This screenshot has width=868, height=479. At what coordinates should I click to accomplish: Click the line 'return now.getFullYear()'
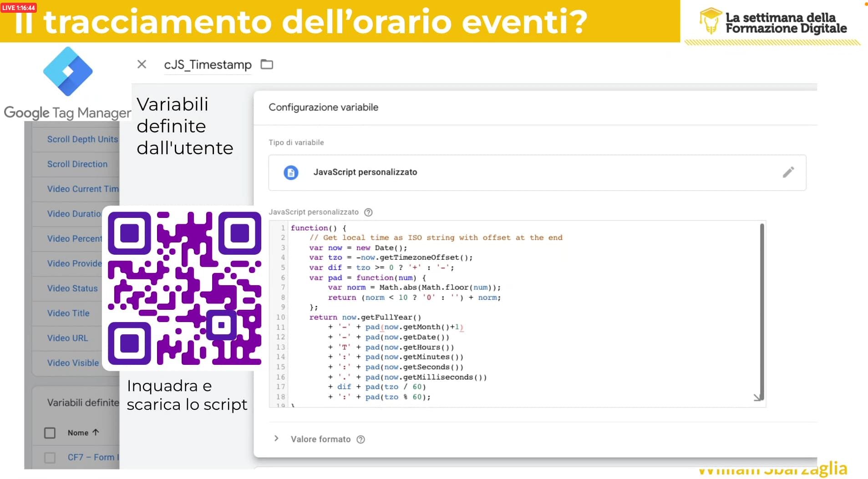coord(365,317)
